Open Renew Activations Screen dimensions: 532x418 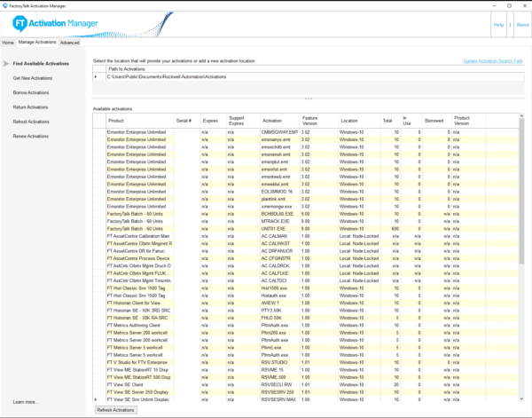pyautogui.click(x=31, y=136)
